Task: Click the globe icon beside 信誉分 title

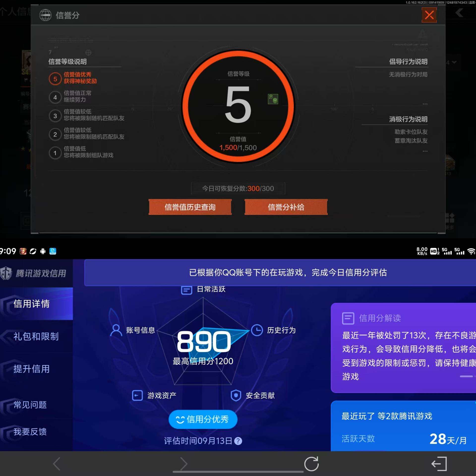Action: click(46, 15)
